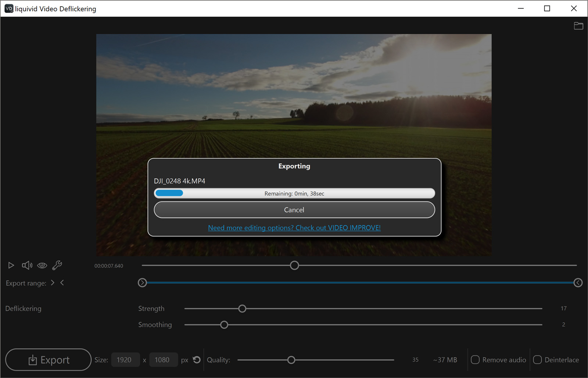The width and height of the screenshot is (588, 378).
Task: Cancel the export of DJI_0248 4k.MP4
Action: [x=294, y=210]
